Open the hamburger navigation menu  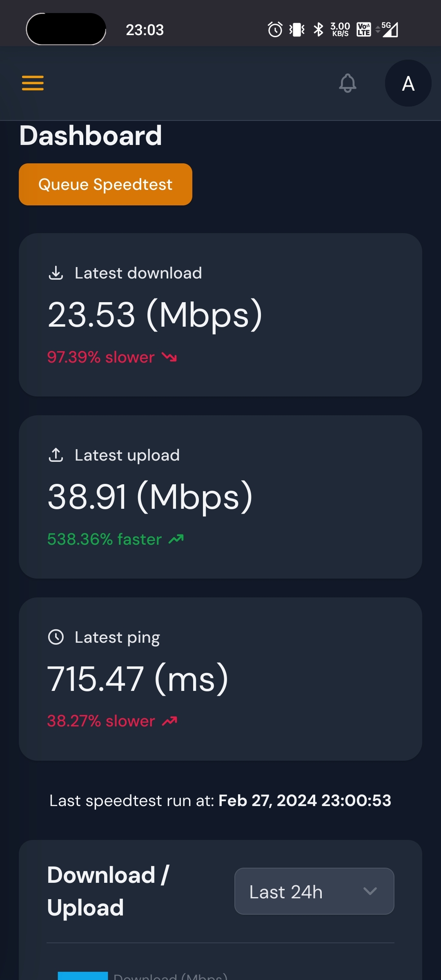pos(33,83)
